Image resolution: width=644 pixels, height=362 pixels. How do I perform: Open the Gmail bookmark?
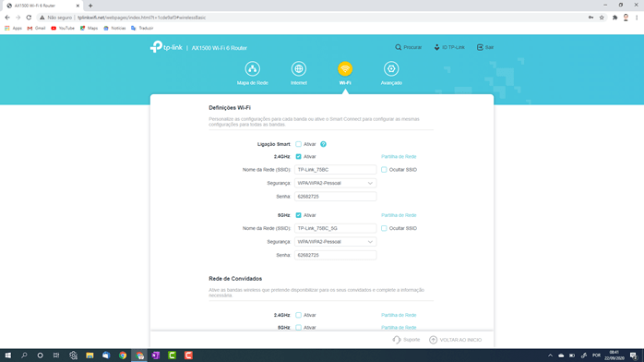point(36,29)
